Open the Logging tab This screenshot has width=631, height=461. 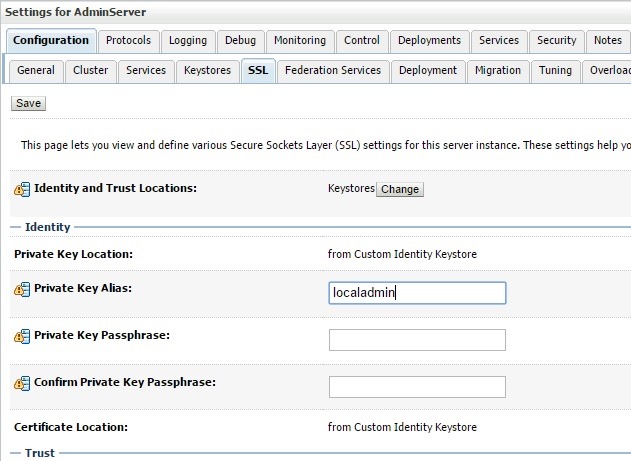click(x=188, y=41)
